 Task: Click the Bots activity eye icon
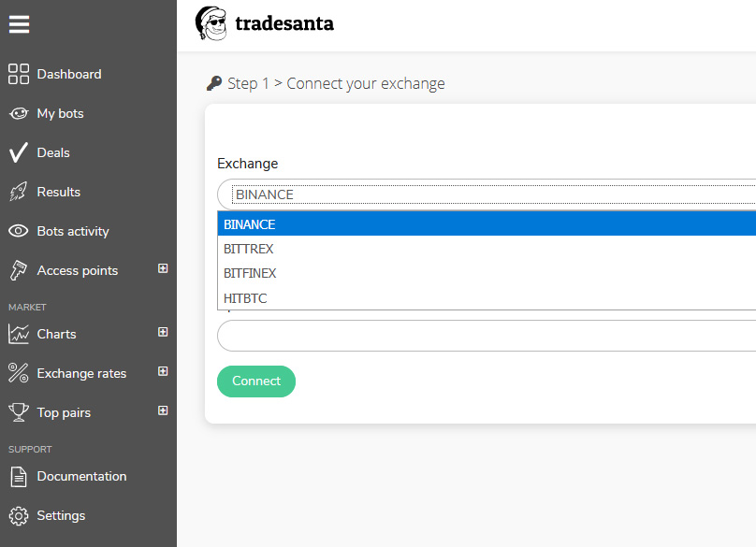(19, 231)
